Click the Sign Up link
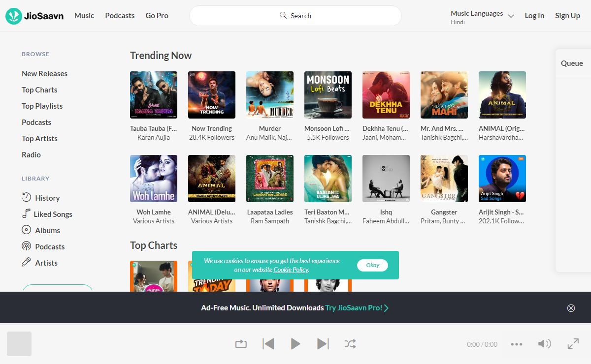 coord(567,15)
